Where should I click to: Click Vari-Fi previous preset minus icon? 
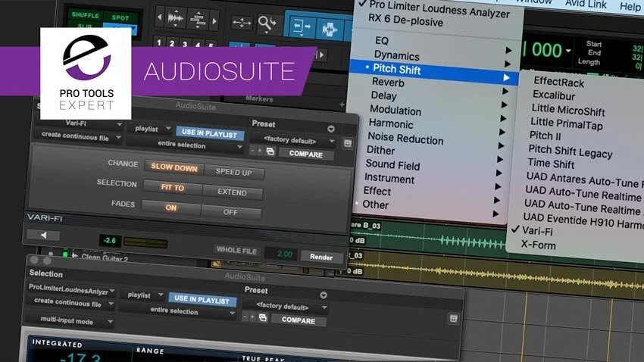tap(252, 151)
